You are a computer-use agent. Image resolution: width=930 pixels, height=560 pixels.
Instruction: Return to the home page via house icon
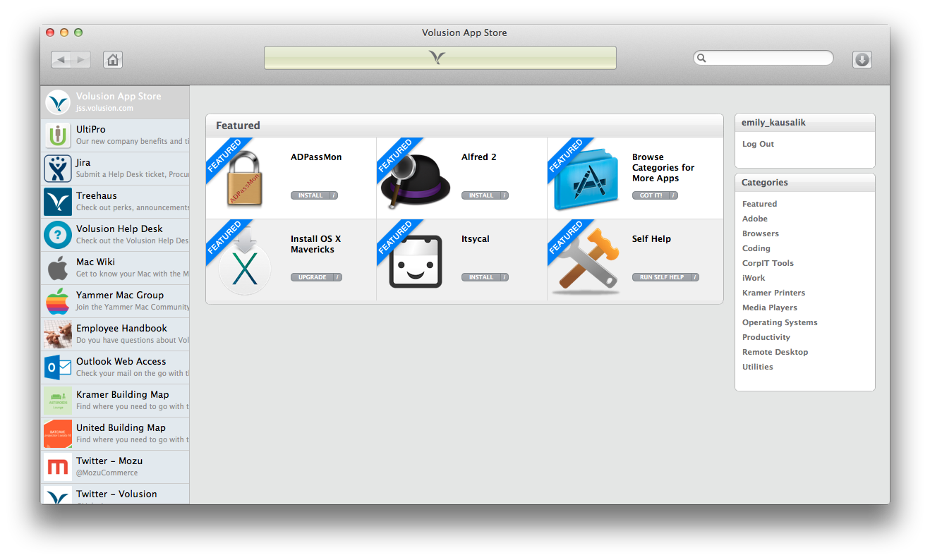pos(113,60)
